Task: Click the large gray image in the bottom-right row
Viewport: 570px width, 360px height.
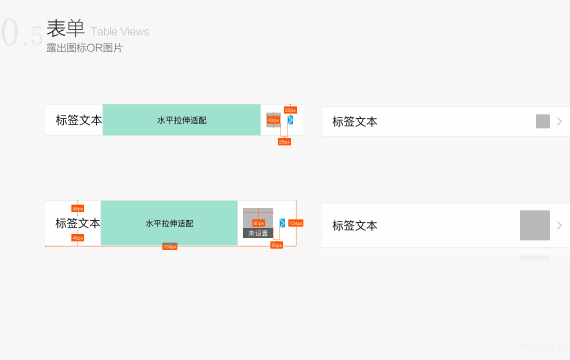Action: 535,225
